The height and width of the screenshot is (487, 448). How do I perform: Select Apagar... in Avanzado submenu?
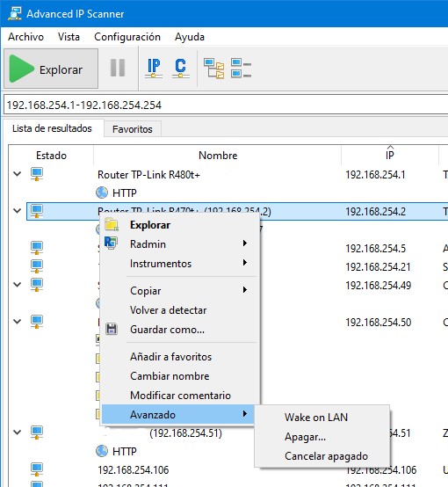tap(322, 437)
